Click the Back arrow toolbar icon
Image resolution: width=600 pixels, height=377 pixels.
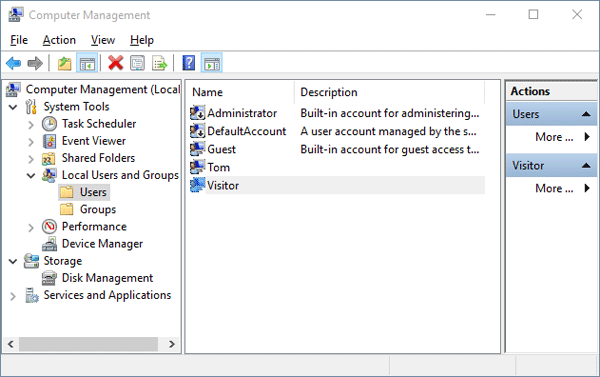[x=13, y=63]
